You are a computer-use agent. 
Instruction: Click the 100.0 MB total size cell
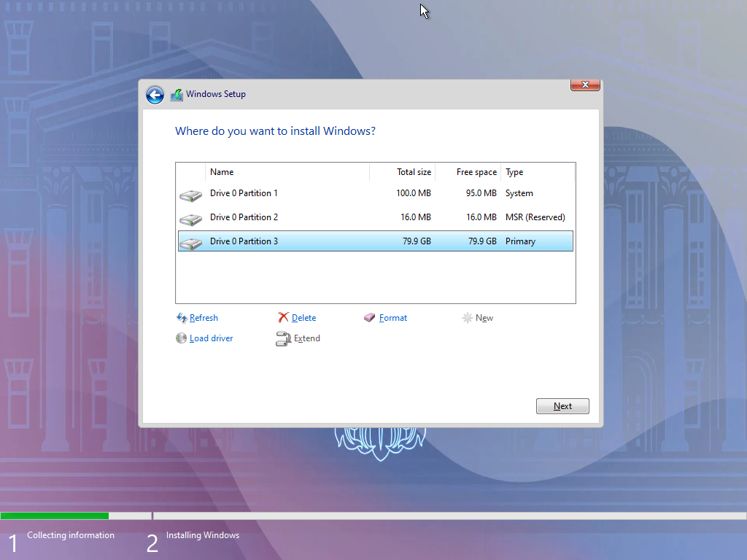pos(414,193)
